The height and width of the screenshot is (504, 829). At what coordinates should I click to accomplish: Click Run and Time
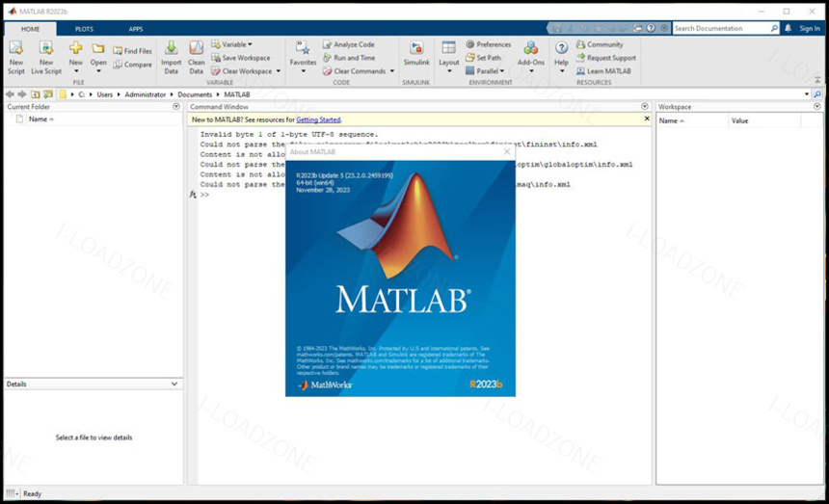click(349, 58)
